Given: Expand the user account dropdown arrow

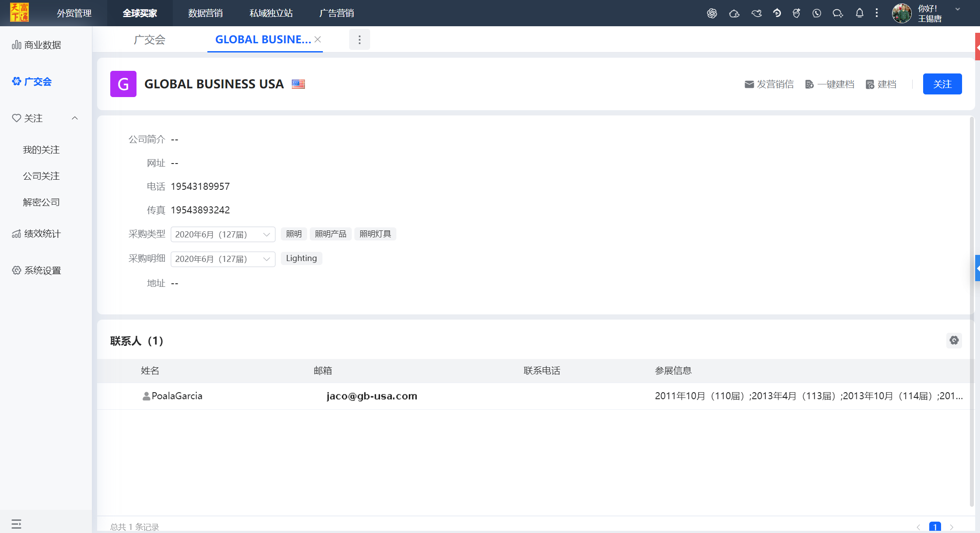Looking at the screenshot, I should [958, 9].
